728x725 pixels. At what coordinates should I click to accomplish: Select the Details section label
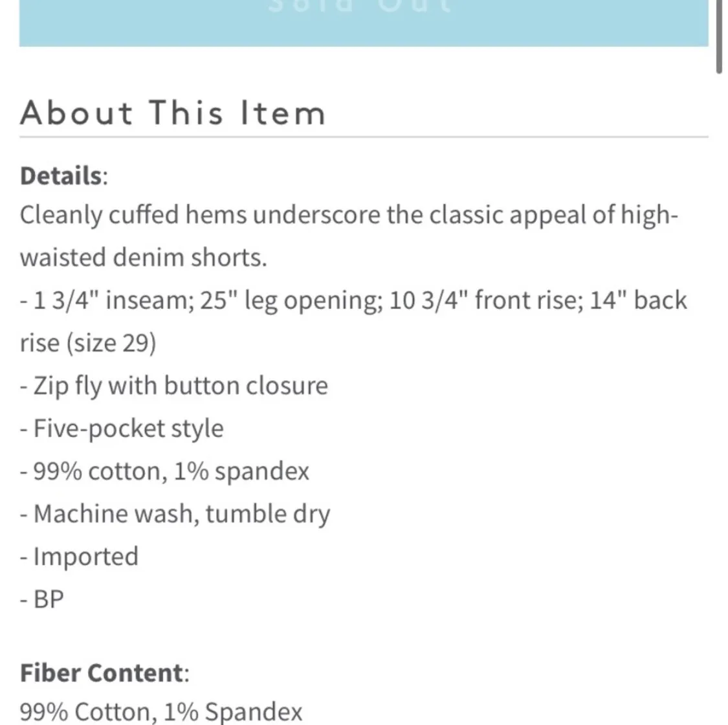pos(59,175)
